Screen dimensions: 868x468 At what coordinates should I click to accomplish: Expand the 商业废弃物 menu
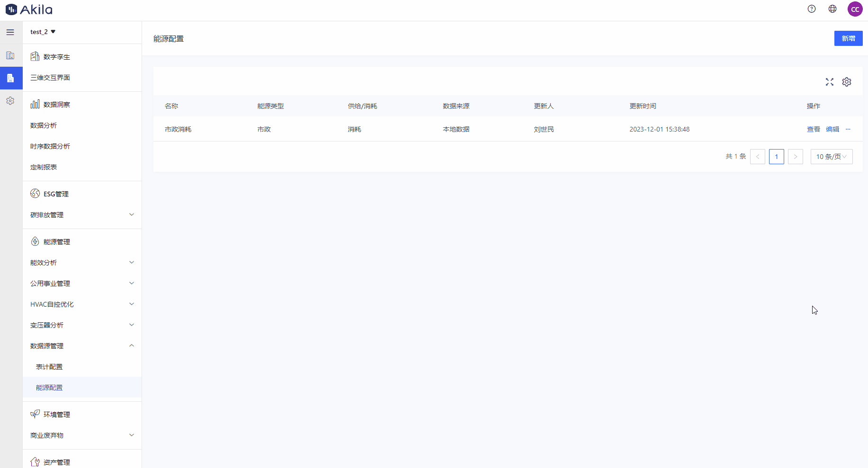(82, 435)
